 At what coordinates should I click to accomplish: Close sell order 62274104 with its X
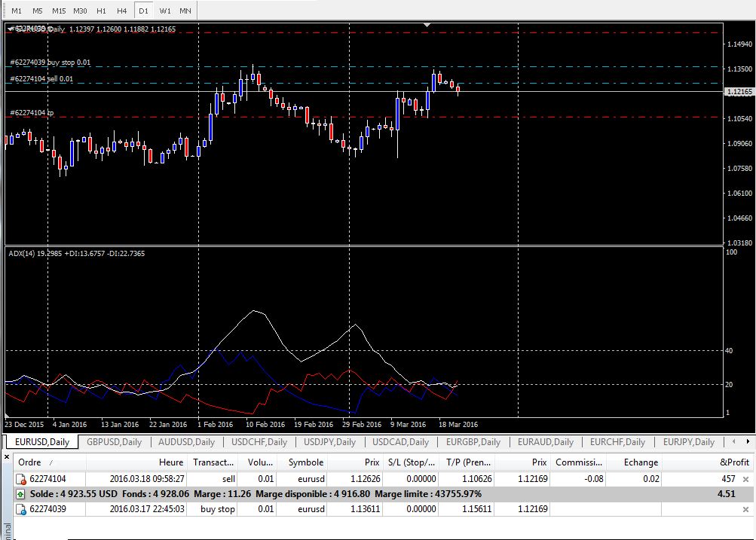click(x=745, y=480)
